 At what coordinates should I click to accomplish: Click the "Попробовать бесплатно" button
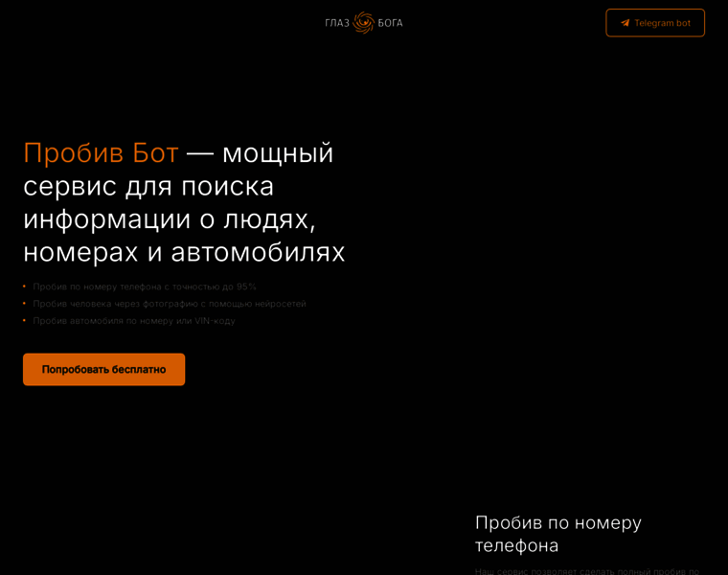point(104,369)
